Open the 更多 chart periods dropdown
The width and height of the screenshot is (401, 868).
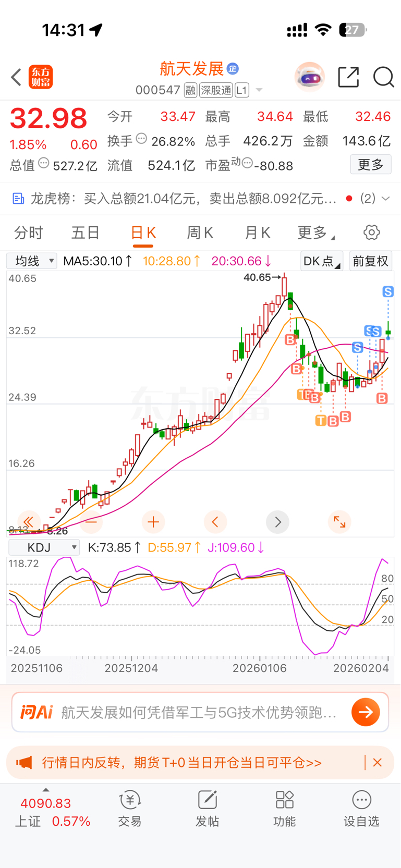pos(315,233)
